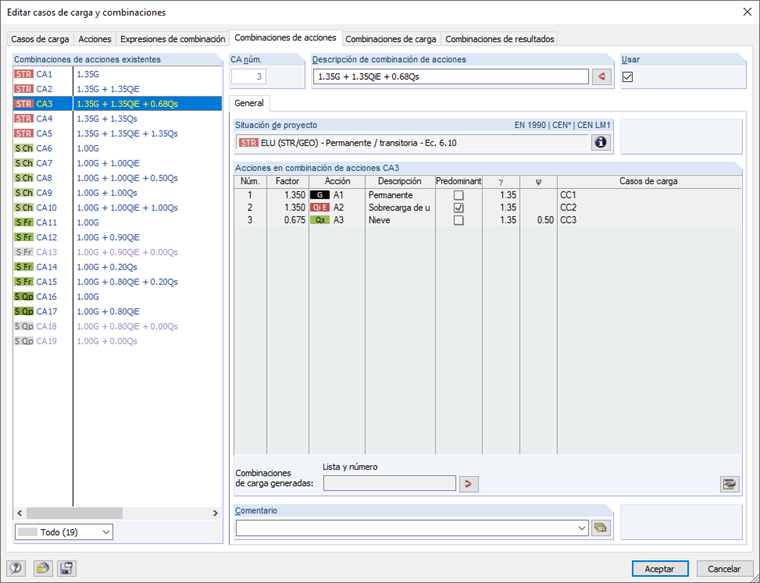Select CA4 1.35G + 1.35Qs row
This screenshot has width=760, height=583.
pyautogui.click(x=118, y=119)
